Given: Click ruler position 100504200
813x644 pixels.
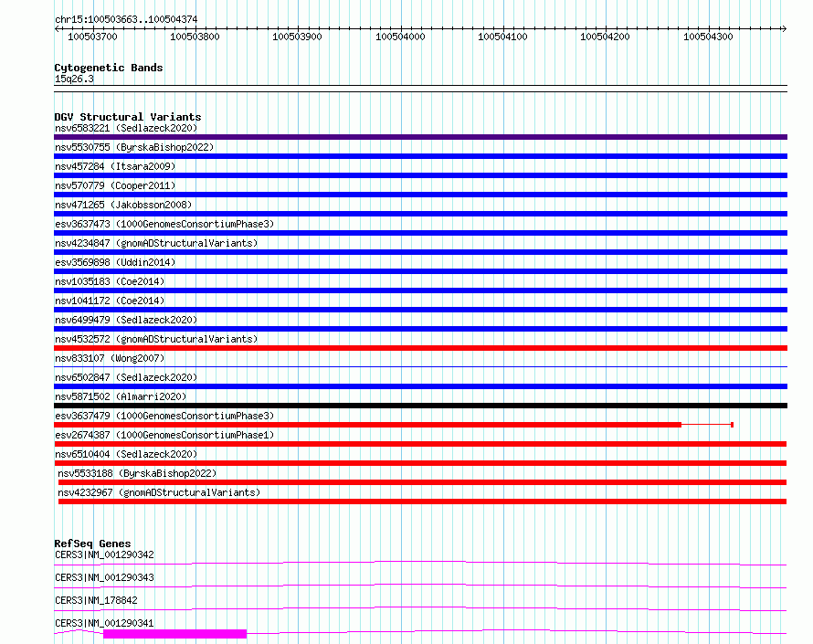Looking at the screenshot, I should tap(605, 37).
